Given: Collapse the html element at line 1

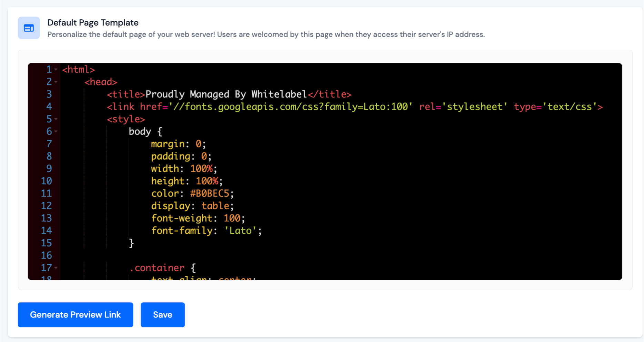Looking at the screenshot, I should pyautogui.click(x=56, y=69).
